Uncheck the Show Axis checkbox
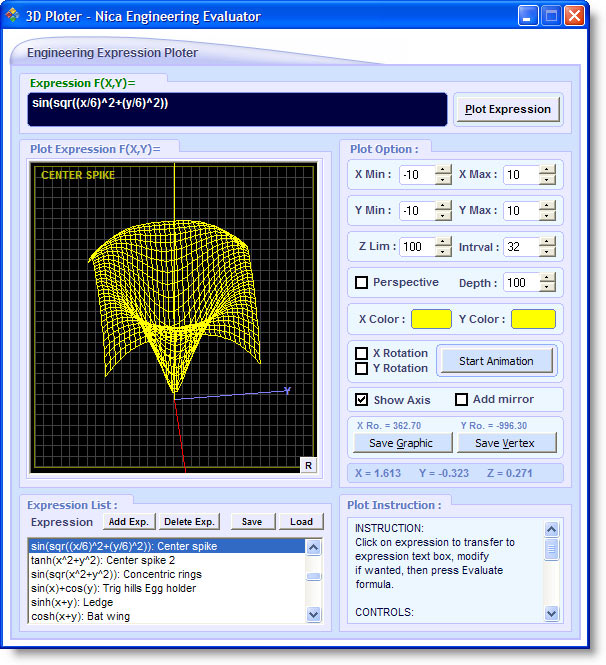This screenshot has height=665, width=606. 362,400
